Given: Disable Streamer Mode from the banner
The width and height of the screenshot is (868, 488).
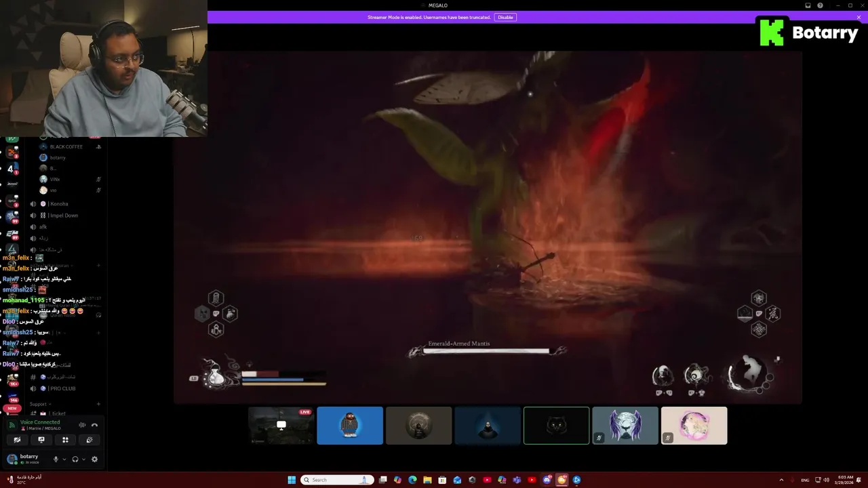Looking at the screenshot, I should [x=505, y=17].
